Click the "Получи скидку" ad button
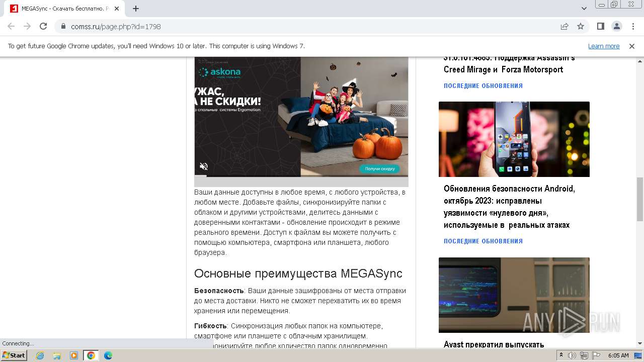The width and height of the screenshot is (644, 362). click(380, 169)
